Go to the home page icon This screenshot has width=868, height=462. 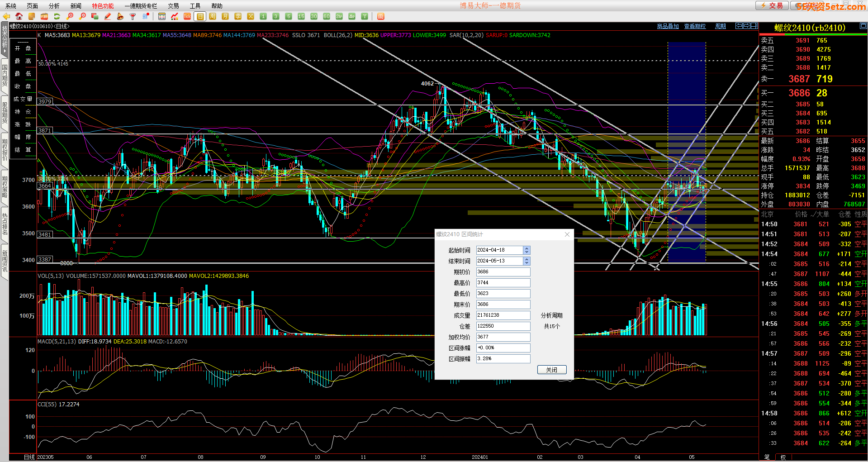point(19,16)
